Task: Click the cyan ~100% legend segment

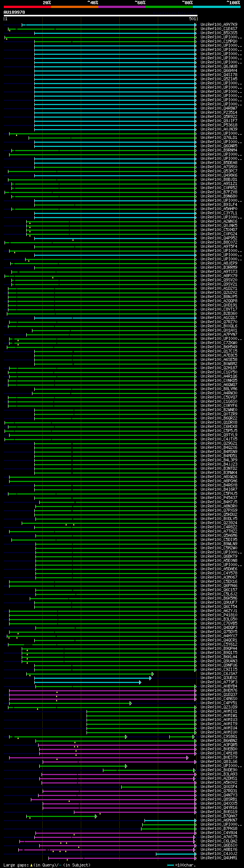Action: 216,7
